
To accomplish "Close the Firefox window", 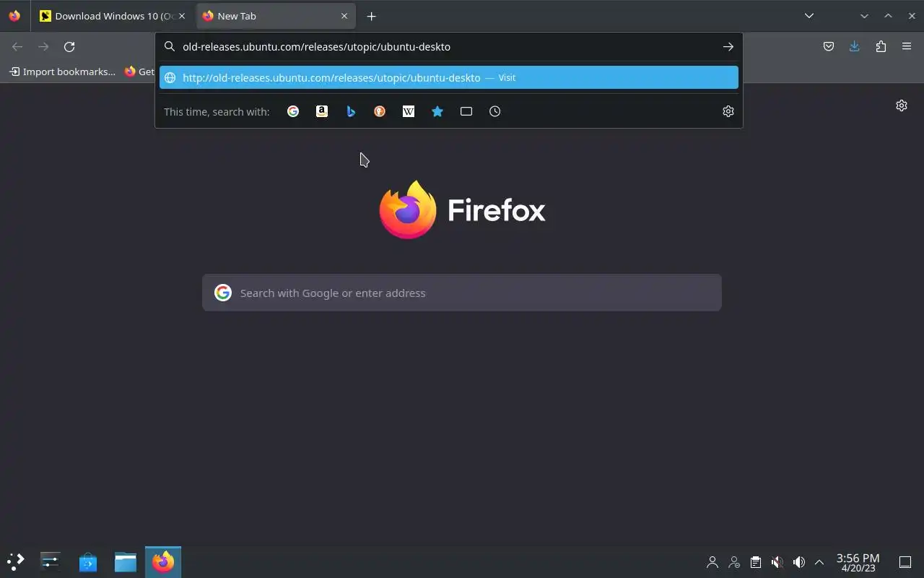I will click(912, 16).
